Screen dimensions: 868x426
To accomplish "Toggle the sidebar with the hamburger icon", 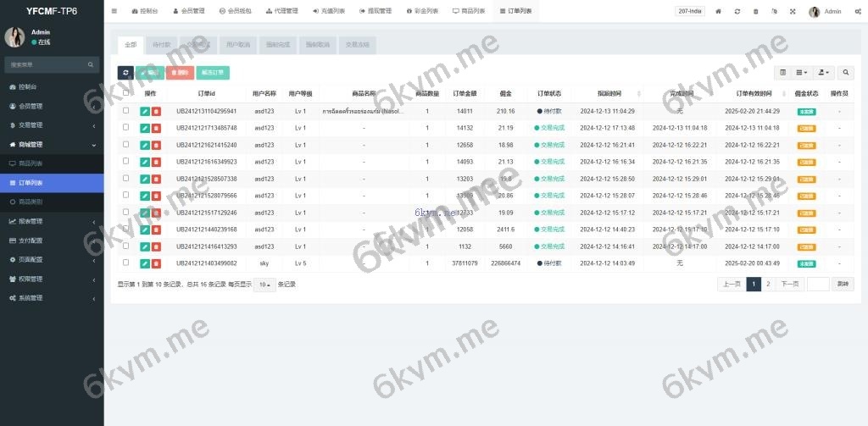I will pyautogui.click(x=114, y=12).
